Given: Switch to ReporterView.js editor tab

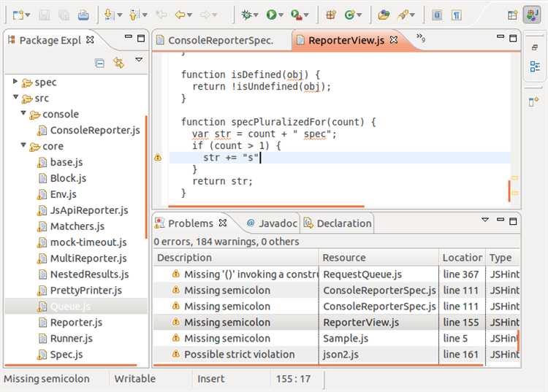Looking at the screenshot, I should point(346,40).
